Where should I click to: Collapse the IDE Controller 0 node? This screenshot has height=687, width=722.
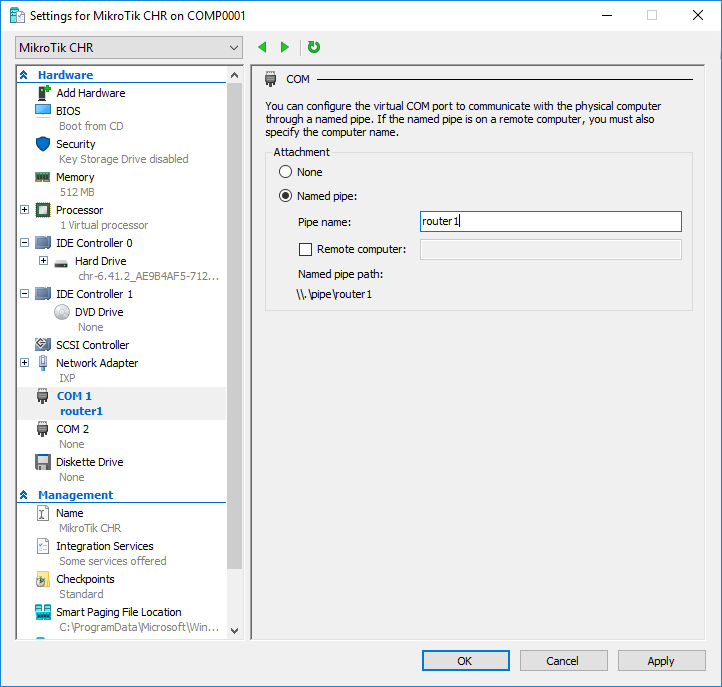[24, 243]
